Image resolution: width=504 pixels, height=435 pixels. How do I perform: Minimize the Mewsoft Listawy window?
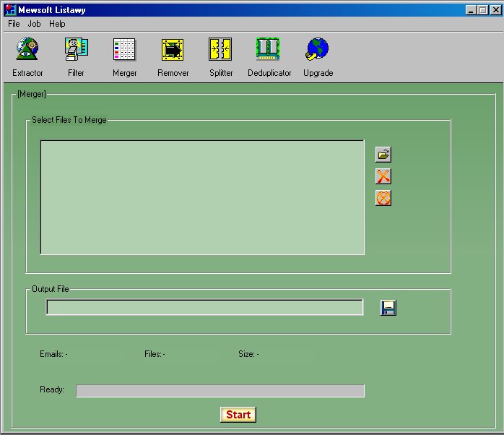(x=471, y=10)
